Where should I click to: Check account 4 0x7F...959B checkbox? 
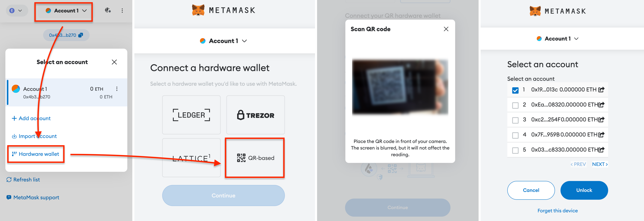point(515,135)
